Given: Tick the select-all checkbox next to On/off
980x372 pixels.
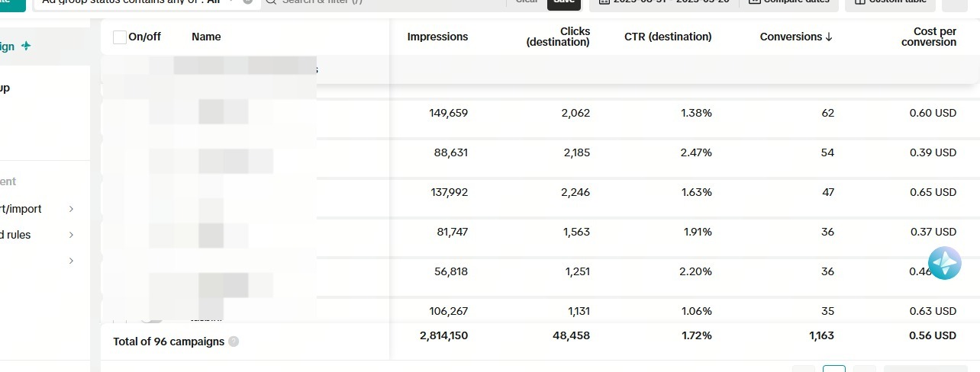Looking at the screenshot, I should (x=120, y=37).
